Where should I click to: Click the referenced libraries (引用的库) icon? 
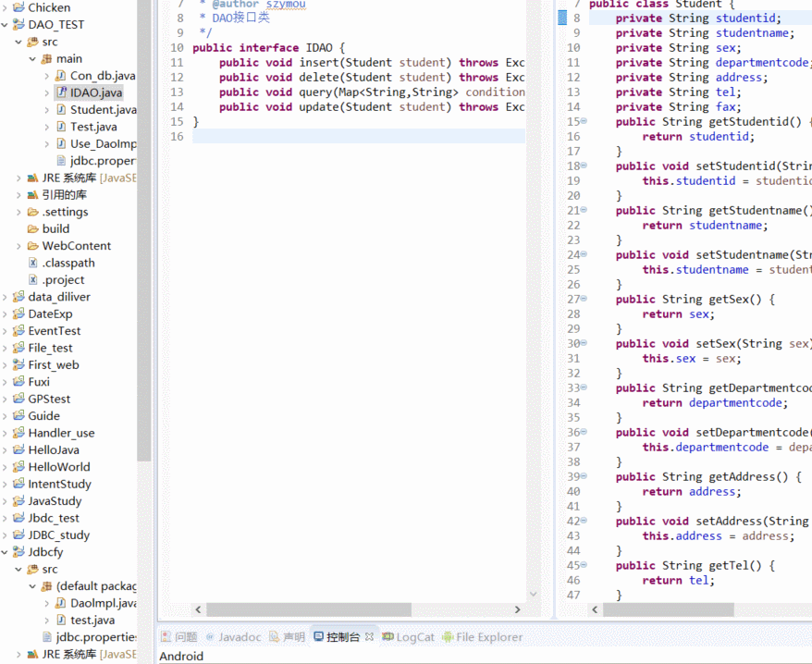tap(32, 195)
